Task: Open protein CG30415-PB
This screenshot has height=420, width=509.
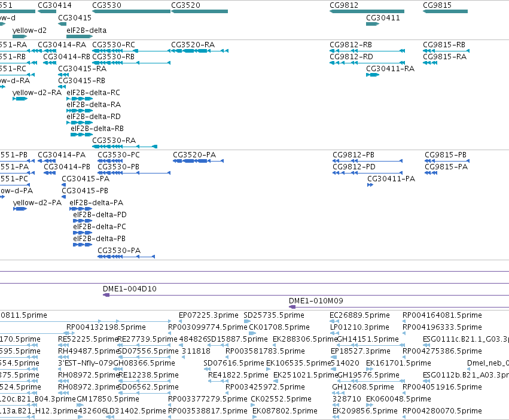Action: pyautogui.click(x=85, y=191)
